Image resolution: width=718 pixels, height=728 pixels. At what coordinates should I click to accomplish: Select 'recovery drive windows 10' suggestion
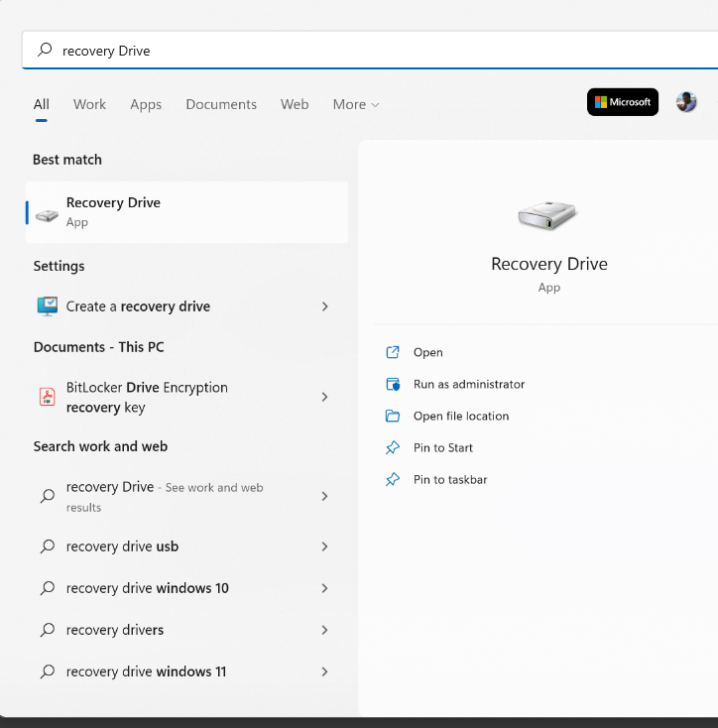pyautogui.click(x=186, y=588)
